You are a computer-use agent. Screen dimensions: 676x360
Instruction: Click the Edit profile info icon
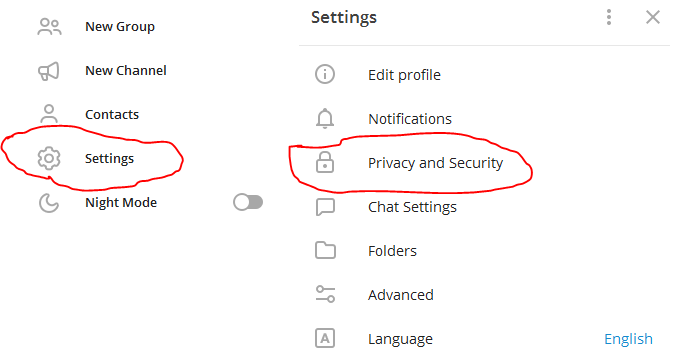(x=325, y=74)
